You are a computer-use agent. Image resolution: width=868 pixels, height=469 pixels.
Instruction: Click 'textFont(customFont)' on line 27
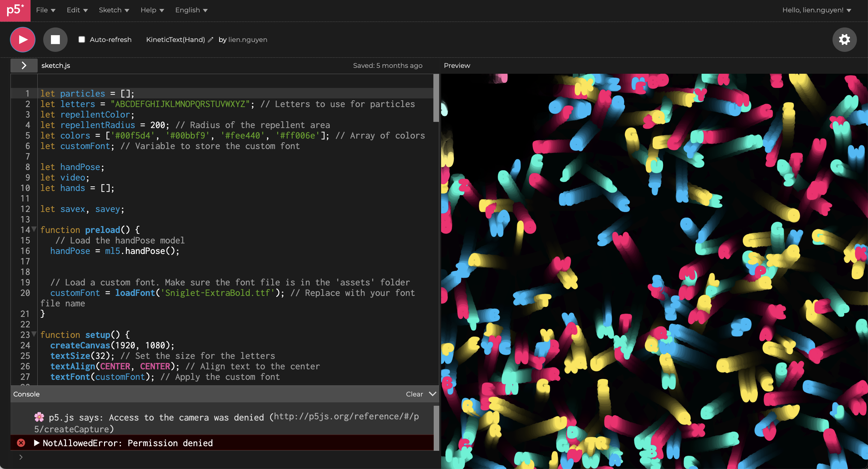click(100, 376)
